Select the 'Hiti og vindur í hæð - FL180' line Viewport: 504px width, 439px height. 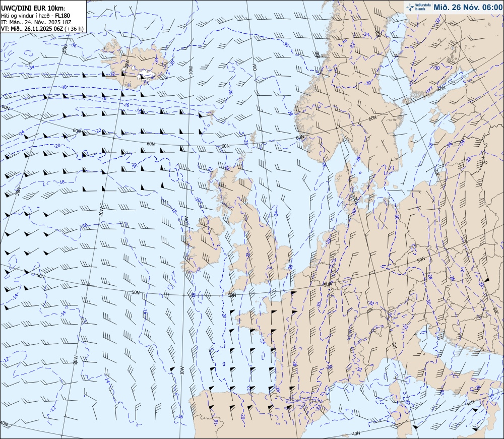click(36, 16)
